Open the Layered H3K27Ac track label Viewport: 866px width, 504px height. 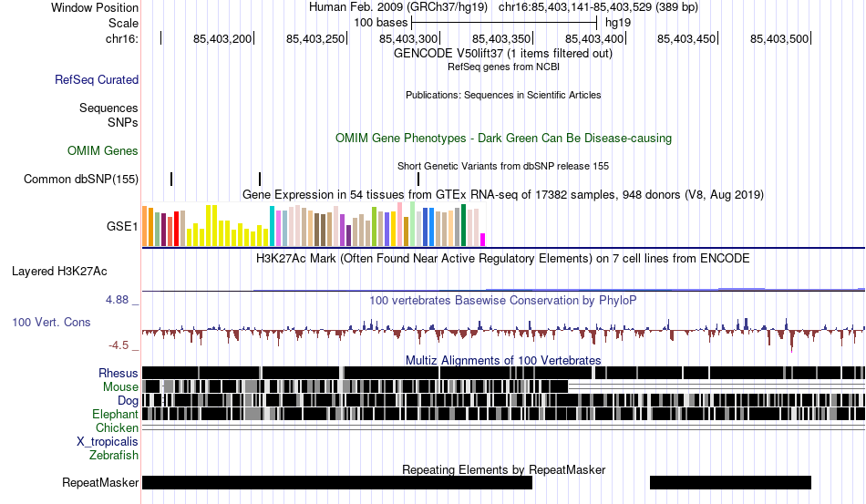point(59,271)
